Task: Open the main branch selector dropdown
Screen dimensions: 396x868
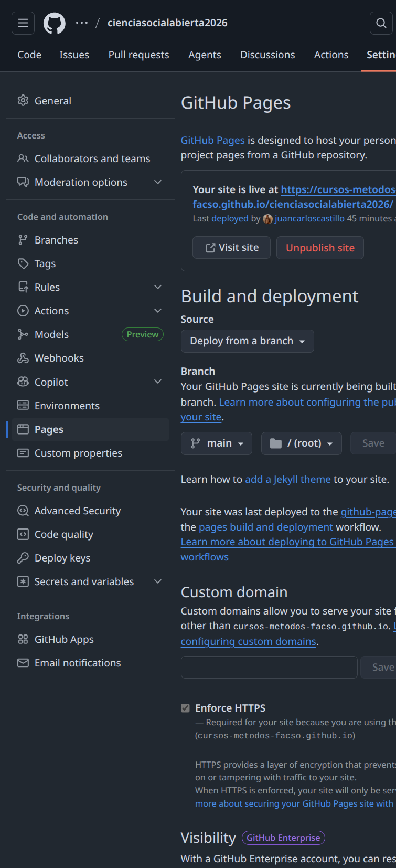Action: [x=217, y=443]
